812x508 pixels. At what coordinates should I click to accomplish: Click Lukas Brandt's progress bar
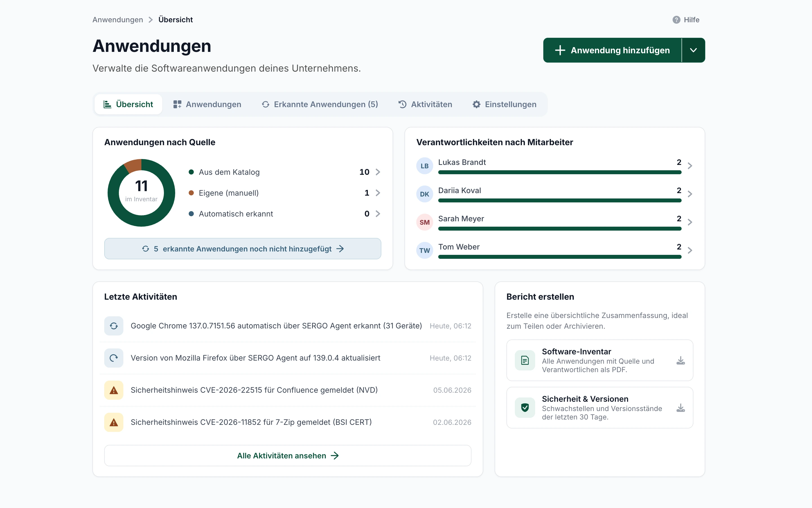(x=560, y=172)
